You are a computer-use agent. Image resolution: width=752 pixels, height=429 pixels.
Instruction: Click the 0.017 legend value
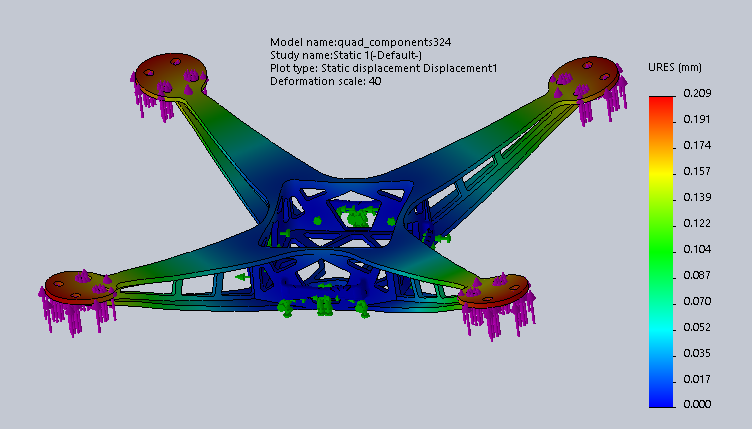click(697, 379)
